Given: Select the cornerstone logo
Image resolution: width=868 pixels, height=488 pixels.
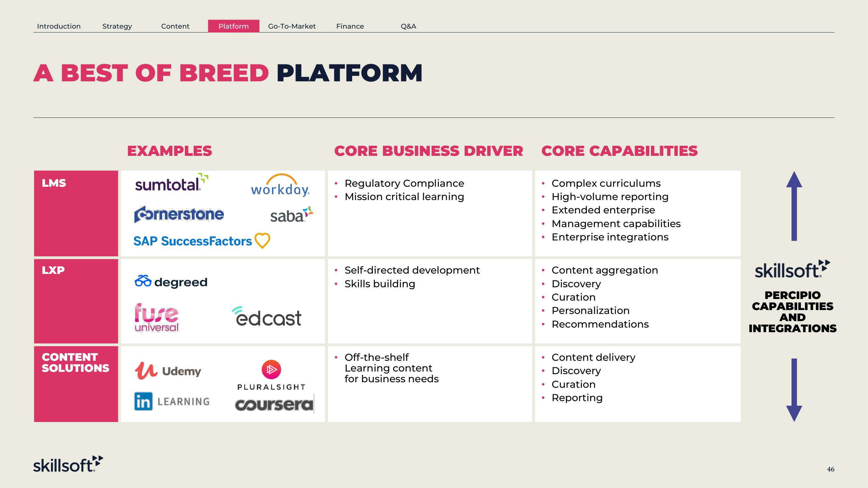Looking at the screenshot, I should (x=179, y=214).
